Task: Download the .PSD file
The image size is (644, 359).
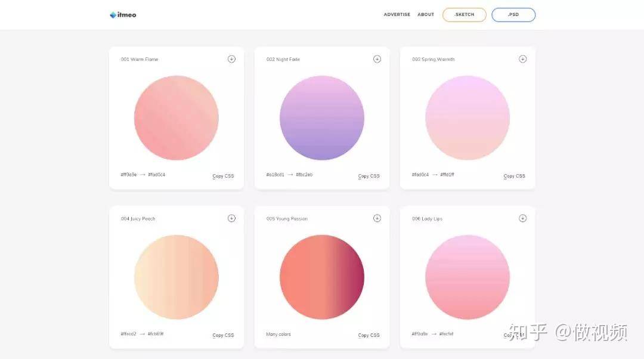Action: pyautogui.click(x=513, y=15)
